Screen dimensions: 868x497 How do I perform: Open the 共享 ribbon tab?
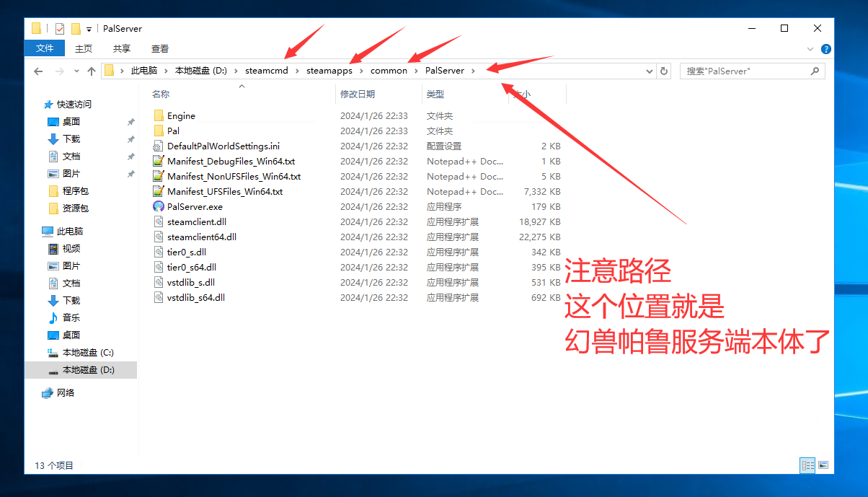click(122, 49)
